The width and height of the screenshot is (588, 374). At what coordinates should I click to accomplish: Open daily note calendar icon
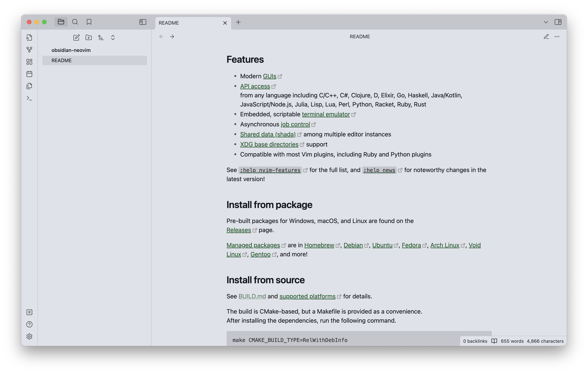coord(29,74)
